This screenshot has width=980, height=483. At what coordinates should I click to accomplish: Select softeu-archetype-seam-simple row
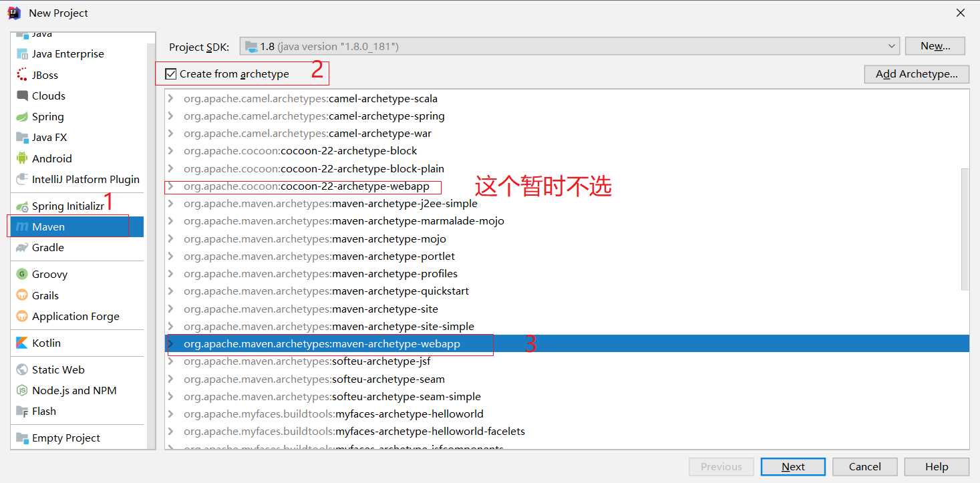(x=566, y=396)
